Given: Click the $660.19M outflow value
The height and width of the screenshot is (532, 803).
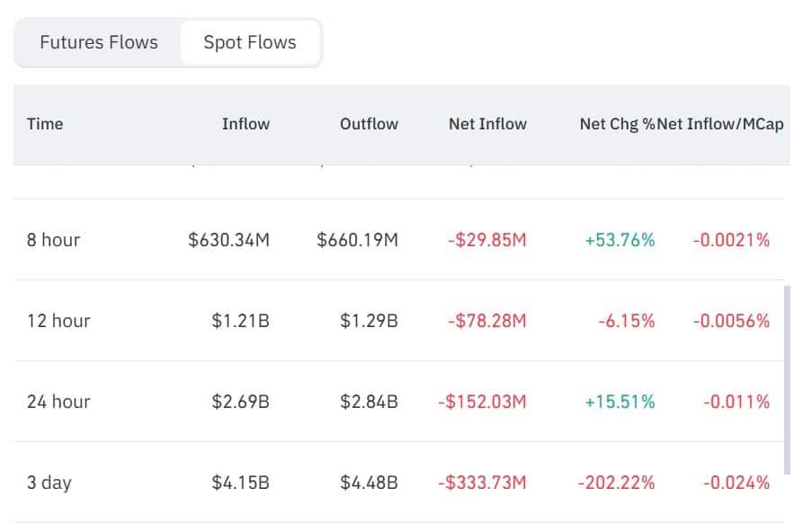Looking at the screenshot, I should click(x=358, y=240).
